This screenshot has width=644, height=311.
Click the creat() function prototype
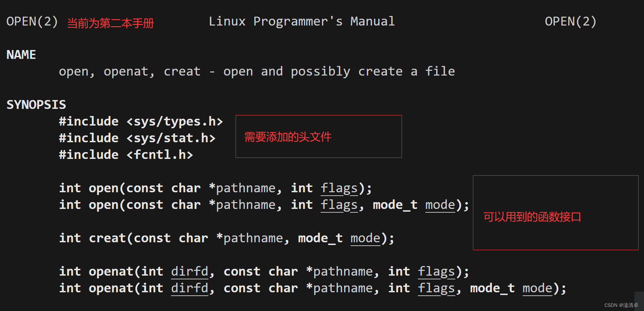[x=227, y=239]
